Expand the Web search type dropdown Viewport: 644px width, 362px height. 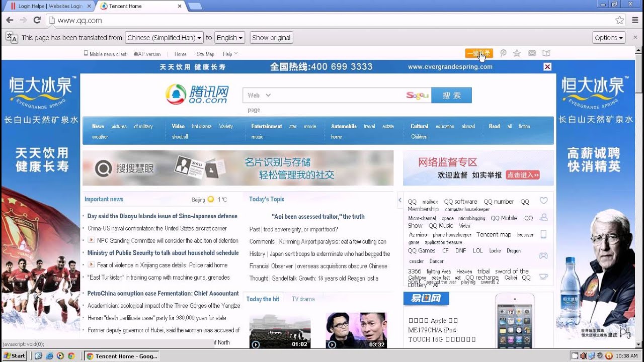coord(259,95)
